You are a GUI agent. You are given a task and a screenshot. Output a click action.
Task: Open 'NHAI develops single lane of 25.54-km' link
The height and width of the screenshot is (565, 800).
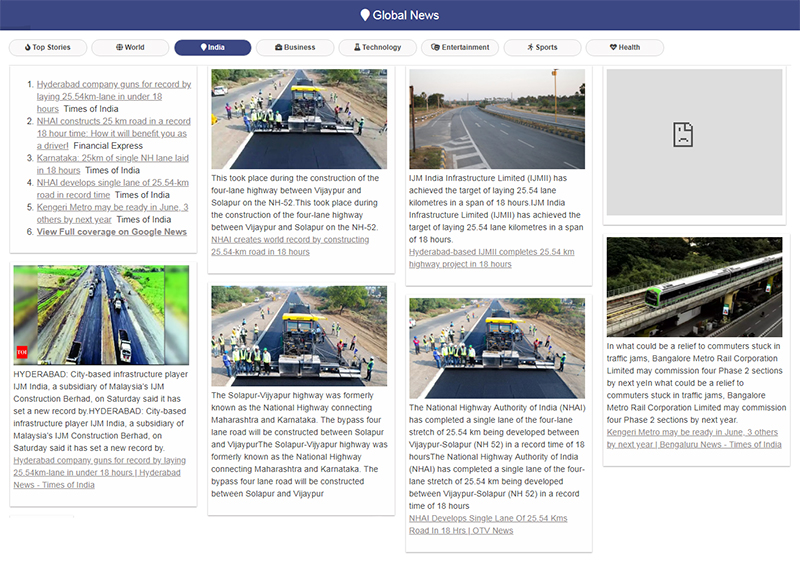112,188
